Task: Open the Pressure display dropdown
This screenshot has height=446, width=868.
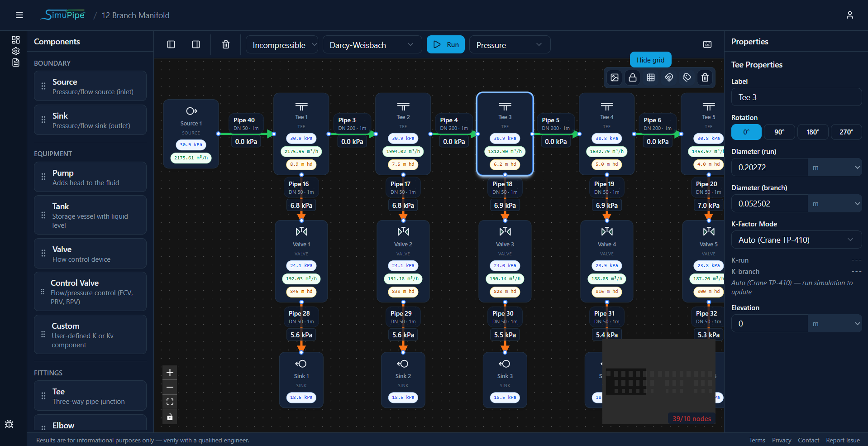Action: point(510,44)
